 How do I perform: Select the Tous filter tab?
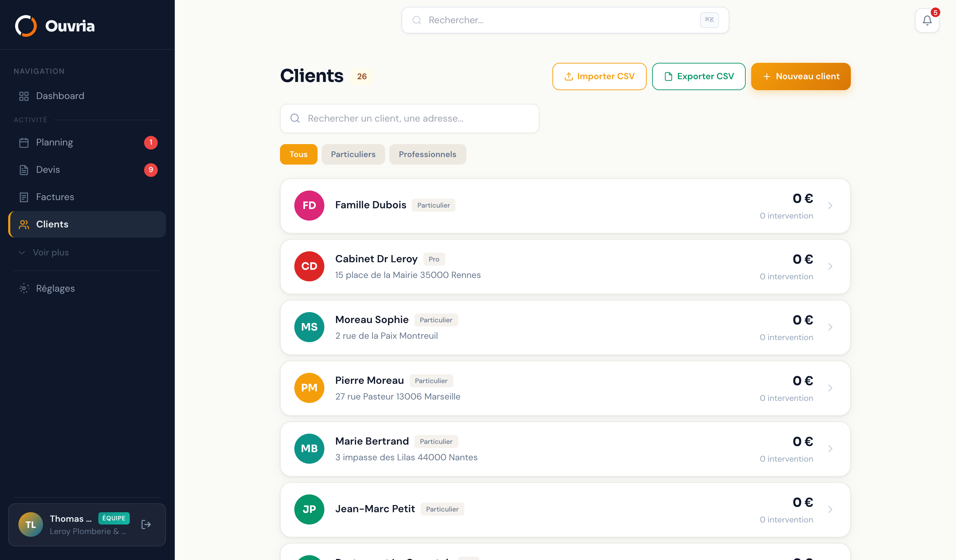point(298,154)
